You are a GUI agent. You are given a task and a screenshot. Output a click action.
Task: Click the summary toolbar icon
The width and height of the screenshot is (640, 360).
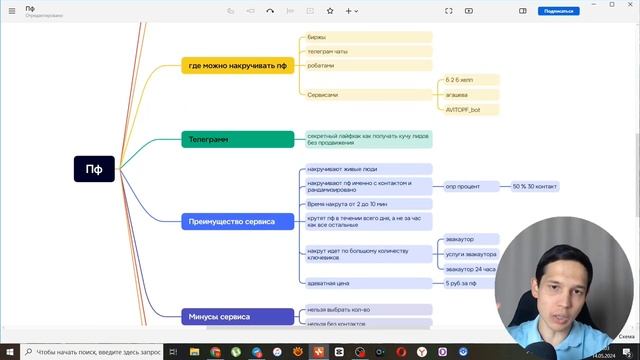(290, 11)
